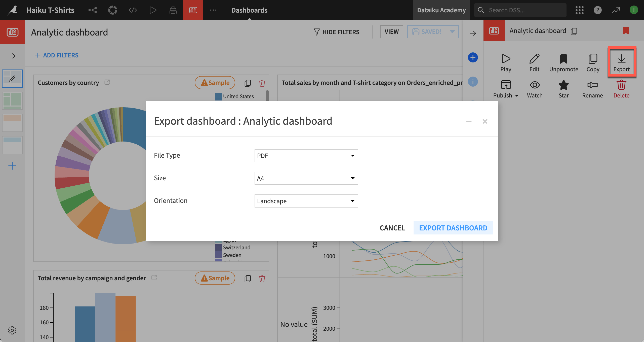Open the Size dropdown showing A4
Viewport: 644px width, 342px height.
coord(306,178)
